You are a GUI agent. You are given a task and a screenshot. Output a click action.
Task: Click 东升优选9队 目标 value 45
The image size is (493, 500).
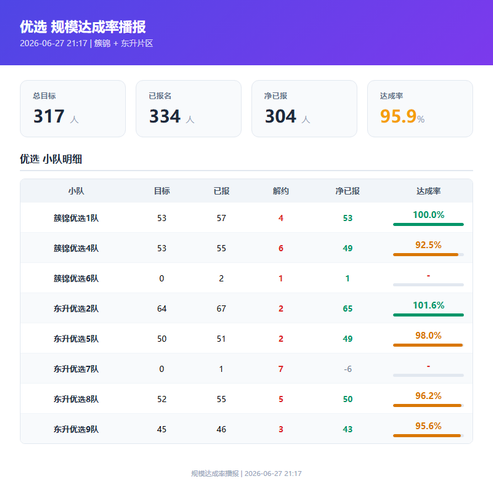162,429
